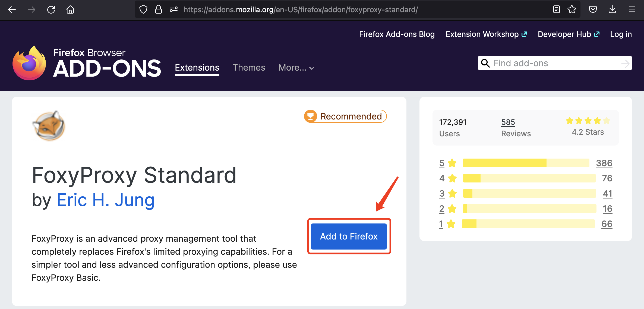The width and height of the screenshot is (644, 309).
Task: Reload the current page
Action: (51, 10)
